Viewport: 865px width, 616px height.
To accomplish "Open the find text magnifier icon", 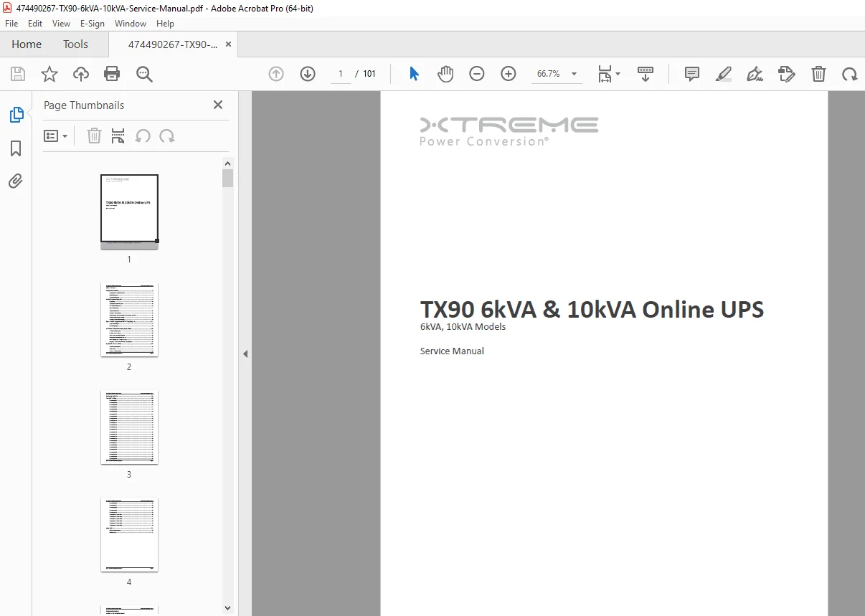I will tap(145, 74).
